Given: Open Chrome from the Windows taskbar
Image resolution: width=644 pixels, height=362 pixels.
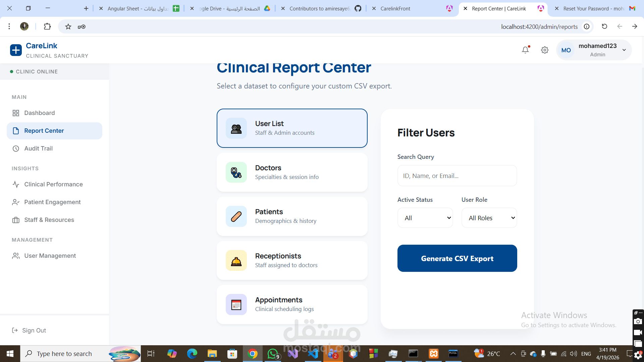Looking at the screenshot, I should [253, 354].
